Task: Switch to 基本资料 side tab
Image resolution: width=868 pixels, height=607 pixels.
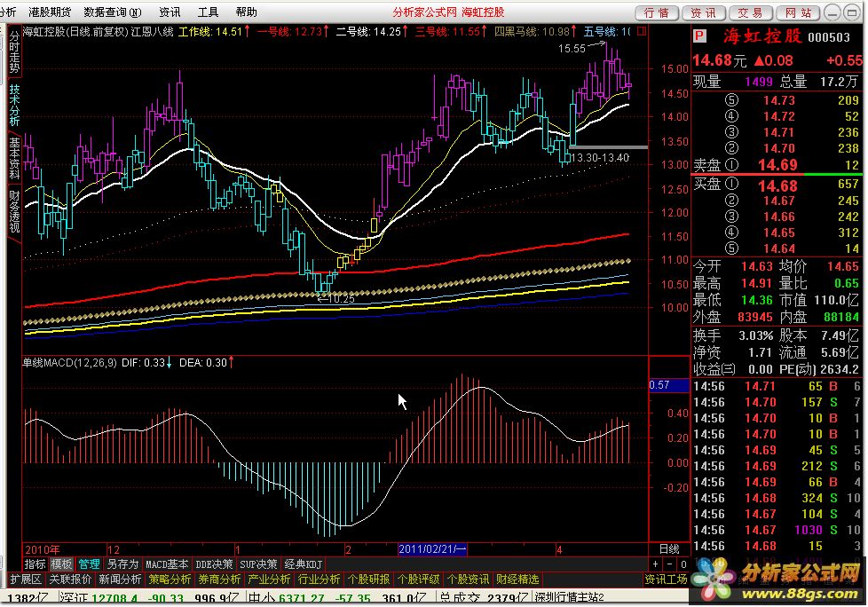Action: pyautogui.click(x=14, y=158)
